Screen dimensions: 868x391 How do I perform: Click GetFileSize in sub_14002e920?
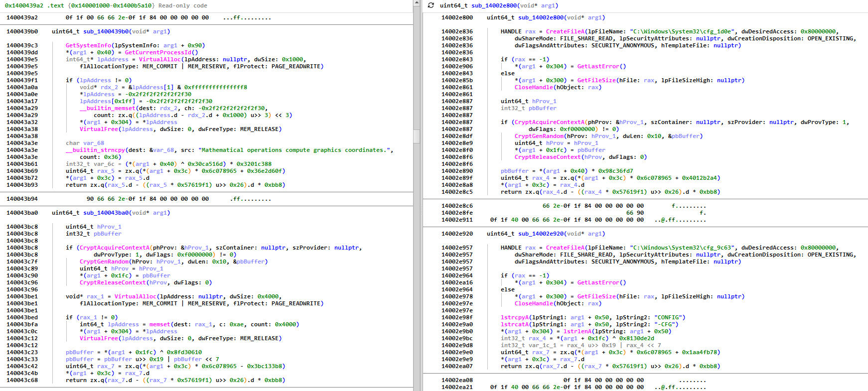596,296
